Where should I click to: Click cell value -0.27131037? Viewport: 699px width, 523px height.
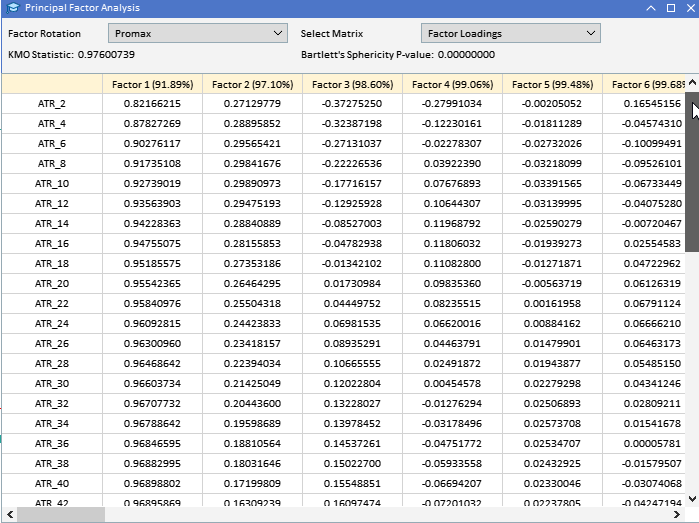(x=352, y=144)
